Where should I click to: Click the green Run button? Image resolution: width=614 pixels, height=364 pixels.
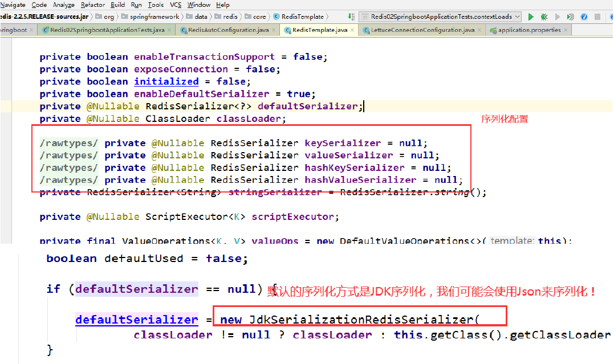pos(531,17)
